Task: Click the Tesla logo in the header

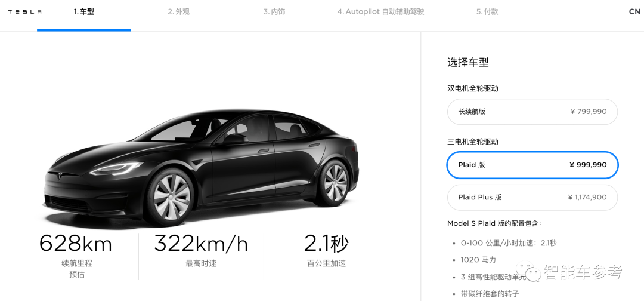Action: click(x=24, y=12)
